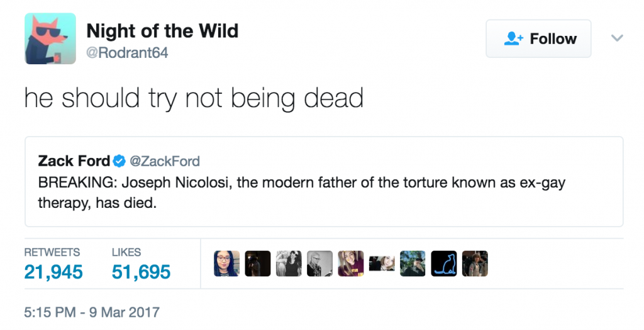
Task: Click the dark second avatar in likers row
Action: coord(258,264)
